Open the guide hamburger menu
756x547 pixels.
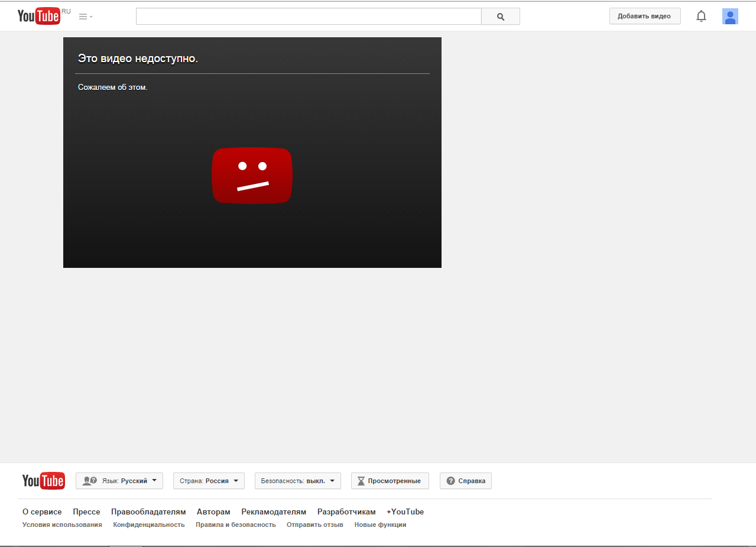pyautogui.click(x=86, y=17)
